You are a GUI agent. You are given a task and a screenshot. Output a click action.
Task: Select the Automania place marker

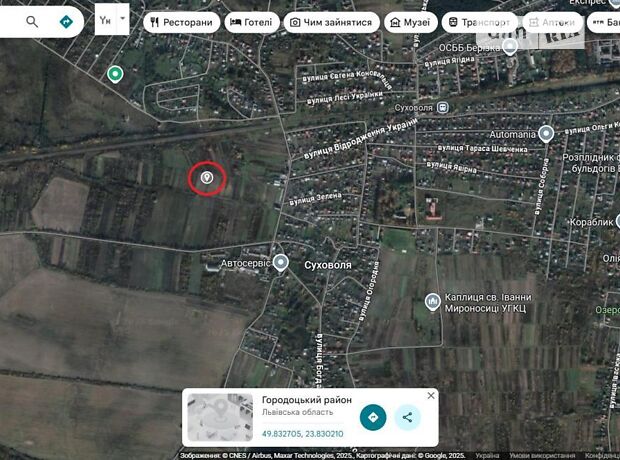pos(546,134)
